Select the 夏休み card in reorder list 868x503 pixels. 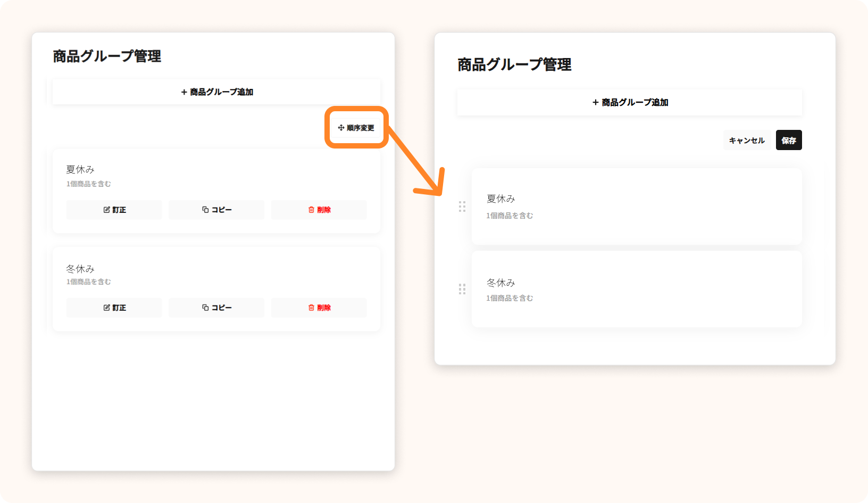pos(637,207)
